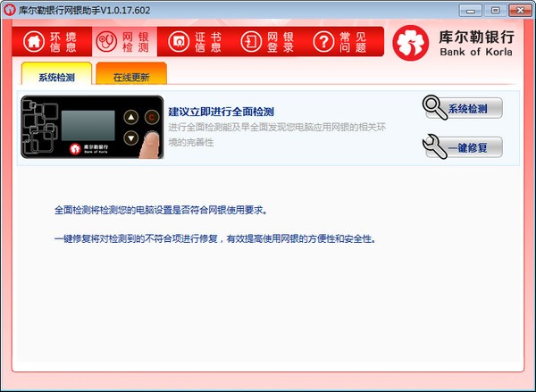Maximize the 网银助手 window
This screenshot has height=392, width=536.
coord(495,10)
